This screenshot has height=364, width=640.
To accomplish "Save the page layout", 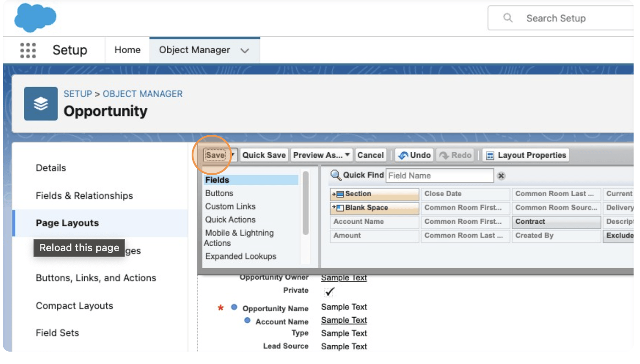I will 215,155.
